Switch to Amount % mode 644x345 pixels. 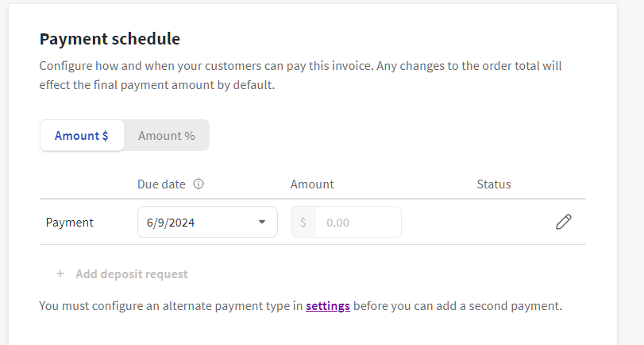pos(167,136)
